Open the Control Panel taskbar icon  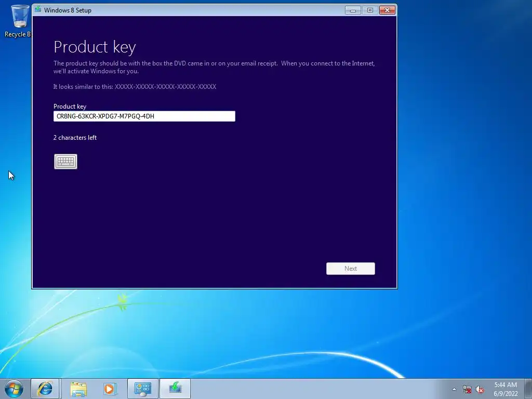pyautogui.click(x=143, y=389)
